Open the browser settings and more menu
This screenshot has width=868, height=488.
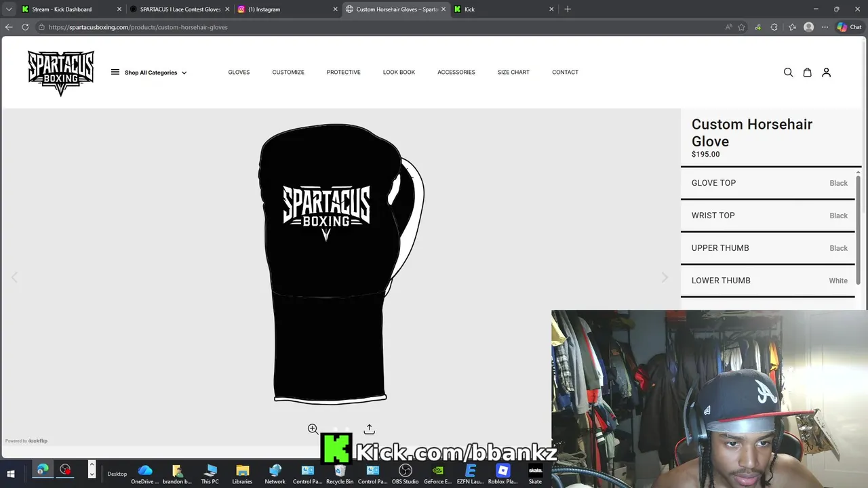click(825, 27)
